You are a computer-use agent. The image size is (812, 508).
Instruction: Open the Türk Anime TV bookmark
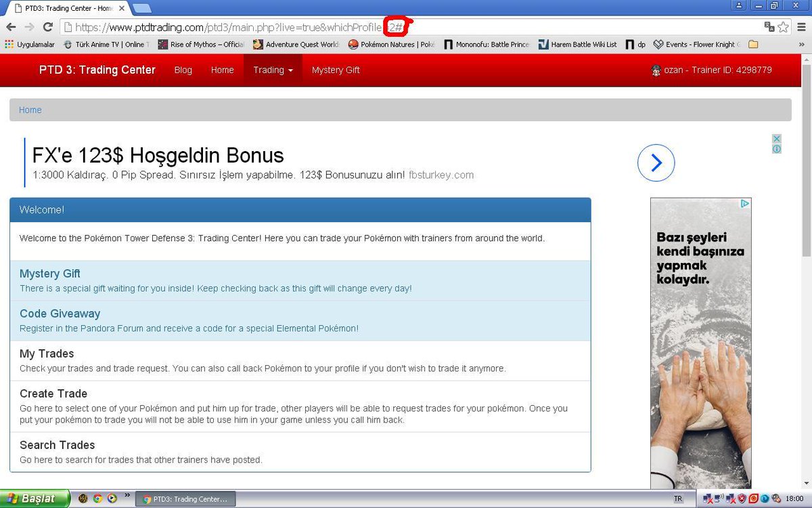click(106, 44)
